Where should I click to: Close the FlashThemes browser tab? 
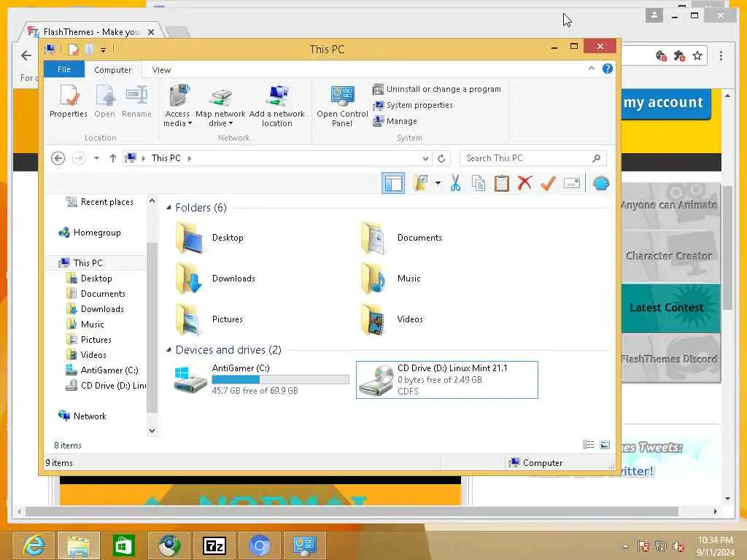[151, 32]
